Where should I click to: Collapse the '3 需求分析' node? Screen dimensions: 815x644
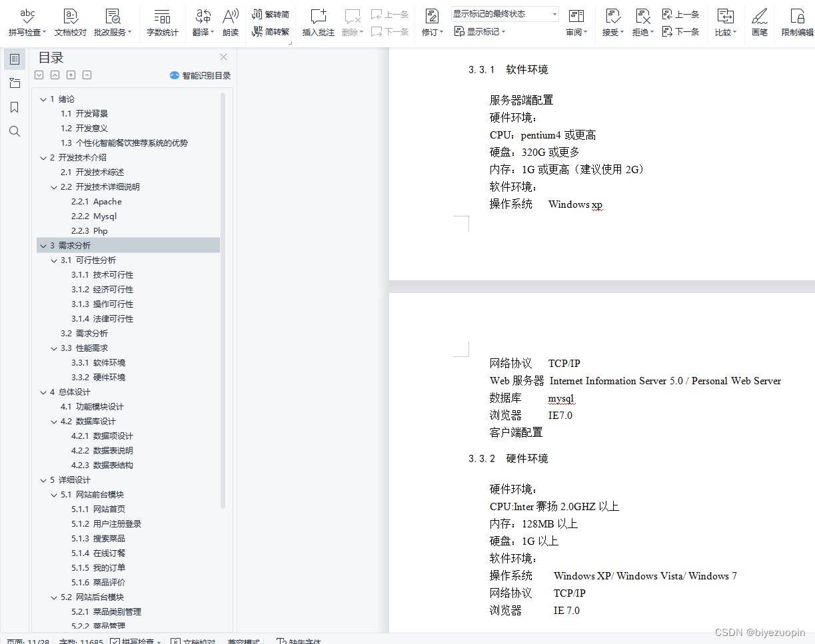pyautogui.click(x=43, y=246)
